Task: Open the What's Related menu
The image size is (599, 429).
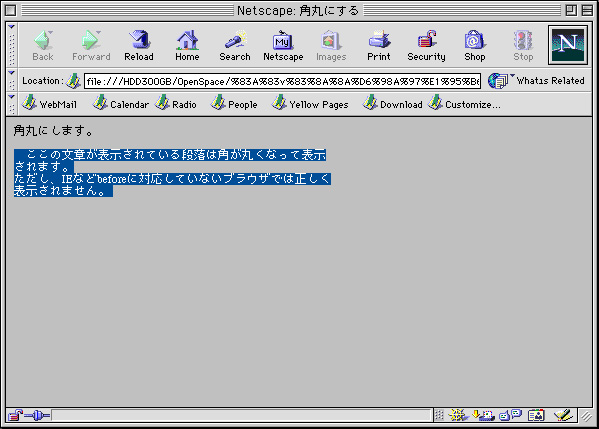Action: (536, 81)
